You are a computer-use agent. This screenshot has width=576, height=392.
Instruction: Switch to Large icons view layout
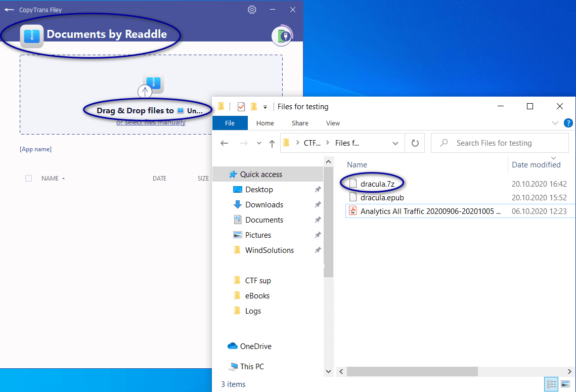pos(565,384)
